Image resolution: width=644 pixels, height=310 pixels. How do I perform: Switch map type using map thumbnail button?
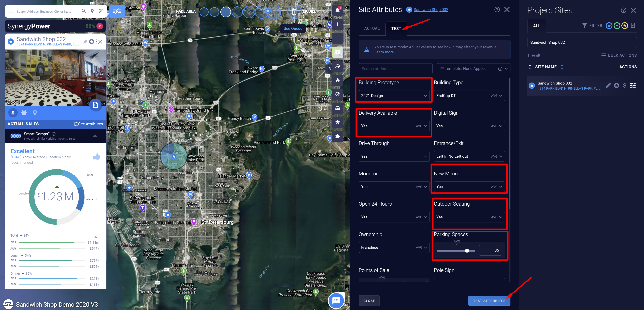pos(337,52)
